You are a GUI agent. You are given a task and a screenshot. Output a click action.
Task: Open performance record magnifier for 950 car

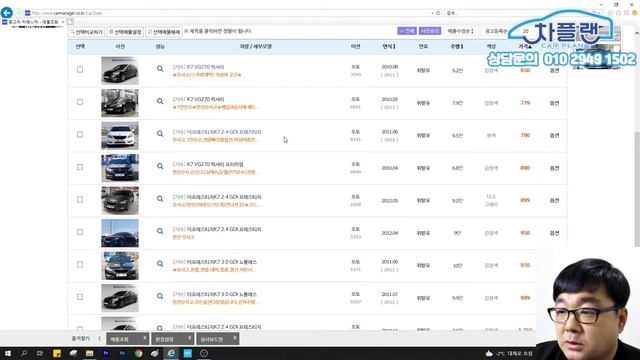pyautogui.click(x=160, y=231)
